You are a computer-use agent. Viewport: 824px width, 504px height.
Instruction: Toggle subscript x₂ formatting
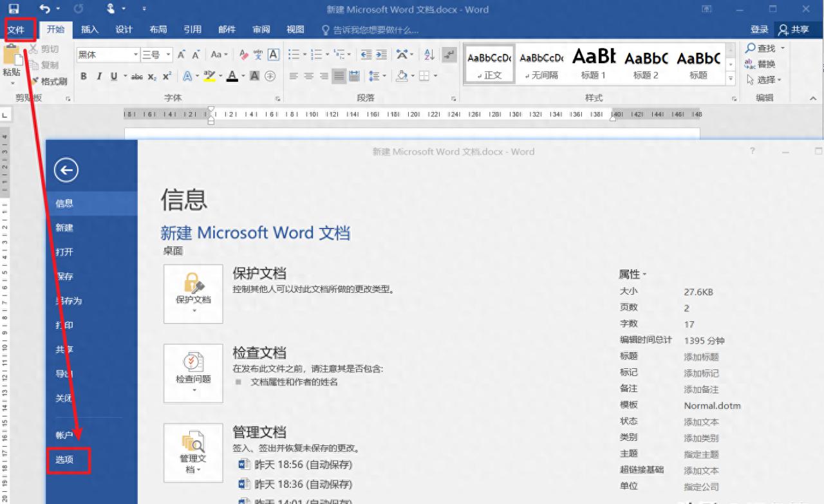(x=152, y=76)
